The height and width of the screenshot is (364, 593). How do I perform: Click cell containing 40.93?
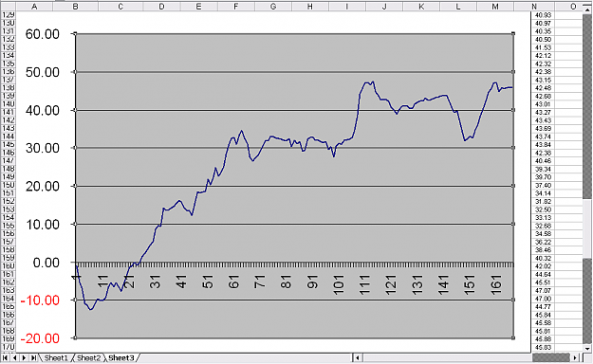[543, 15]
